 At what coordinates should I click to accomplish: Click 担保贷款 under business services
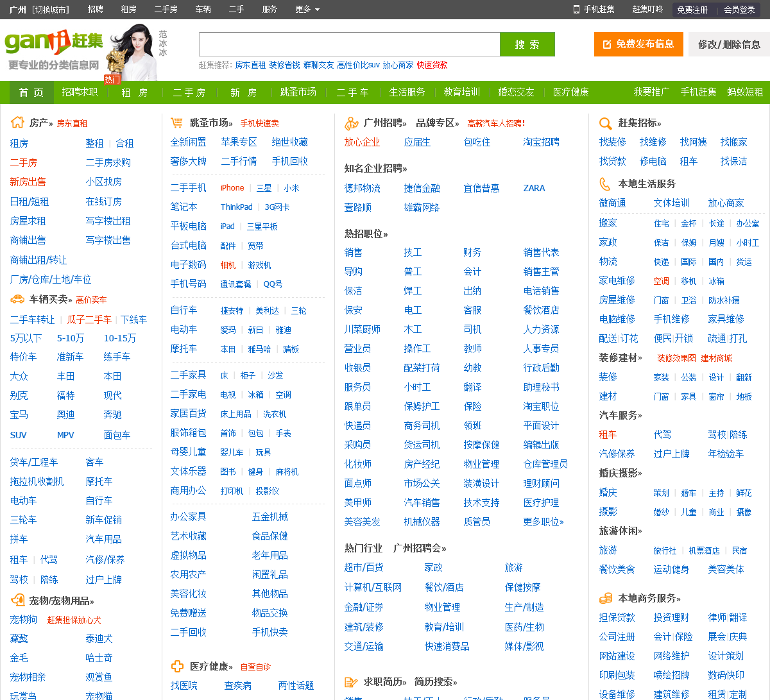click(x=617, y=617)
